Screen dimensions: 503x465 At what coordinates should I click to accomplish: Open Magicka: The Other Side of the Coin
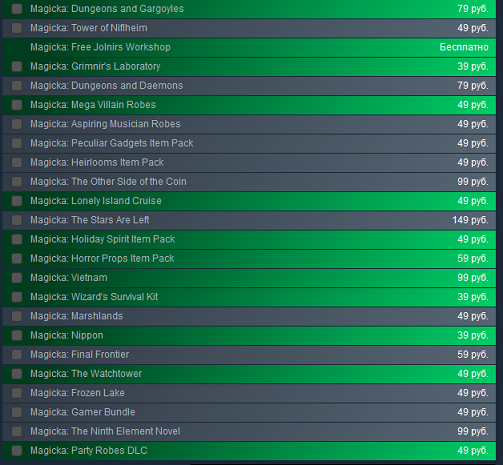(108, 182)
